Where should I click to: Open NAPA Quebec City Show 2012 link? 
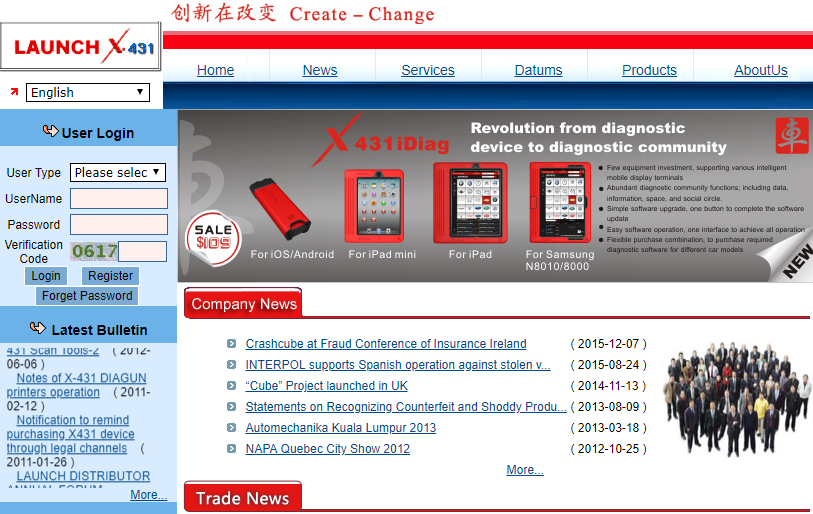pos(327,449)
